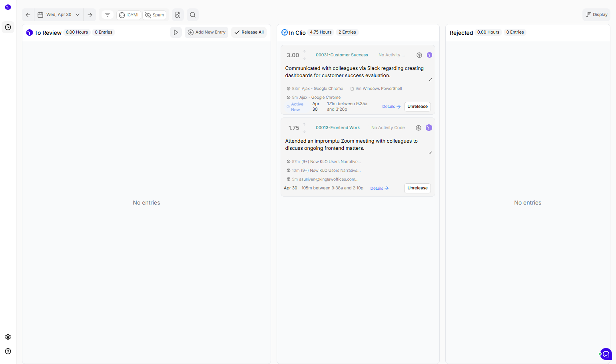Open the timesheet clock icon in sidebar
The width and height of the screenshot is (616, 364).
pos(8,27)
